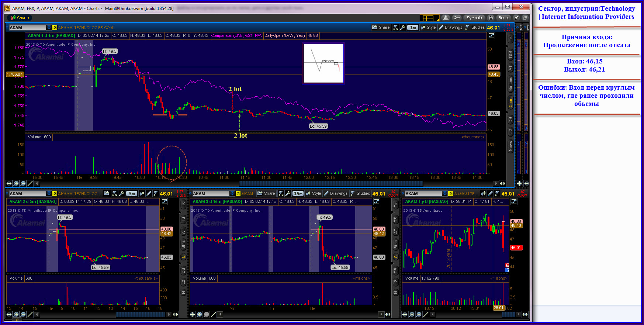Open the Studies menu on main chart

coord(475,27)
